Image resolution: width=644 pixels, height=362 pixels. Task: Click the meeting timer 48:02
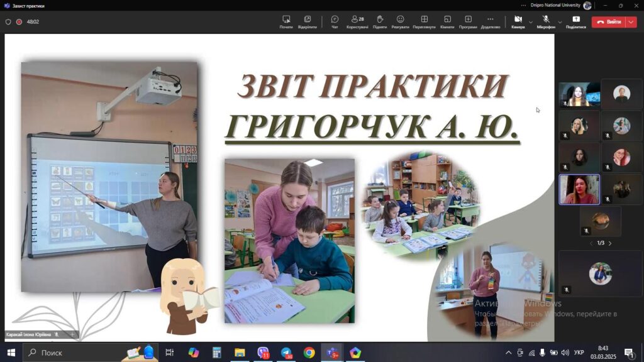click(x=33, y=22)
